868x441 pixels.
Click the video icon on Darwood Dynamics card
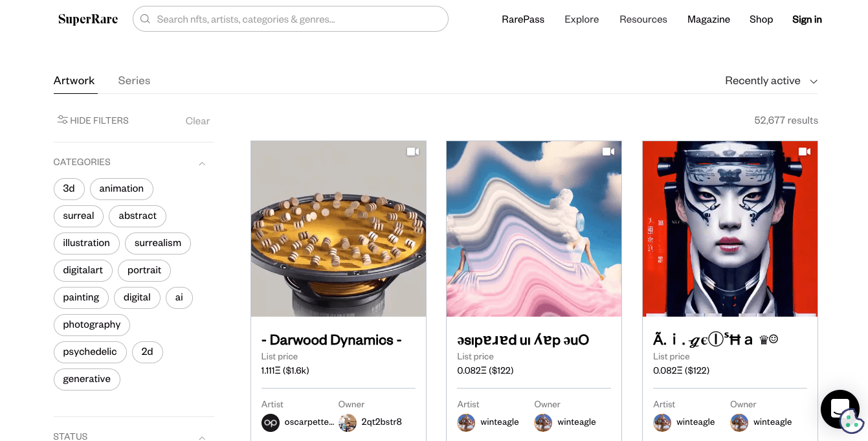[413, 151]
